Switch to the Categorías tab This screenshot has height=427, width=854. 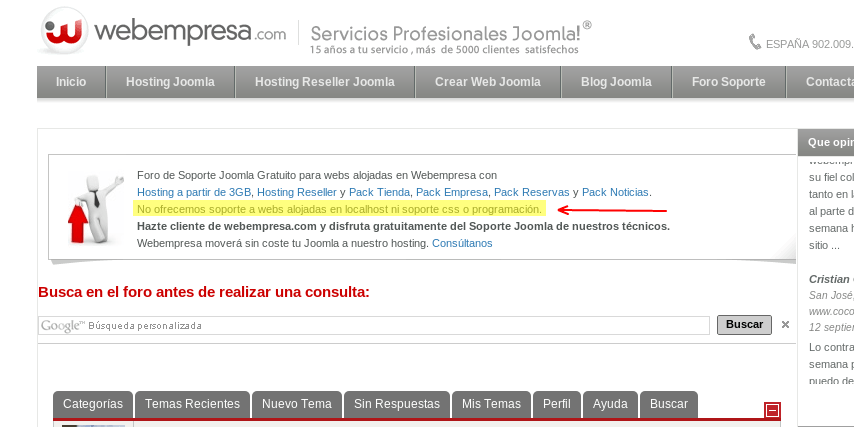point(93,404)
